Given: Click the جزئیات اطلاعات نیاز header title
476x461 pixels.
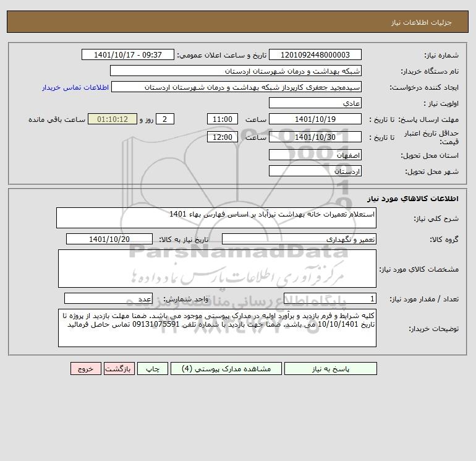Looking at the screenshot, I should 422,22.
